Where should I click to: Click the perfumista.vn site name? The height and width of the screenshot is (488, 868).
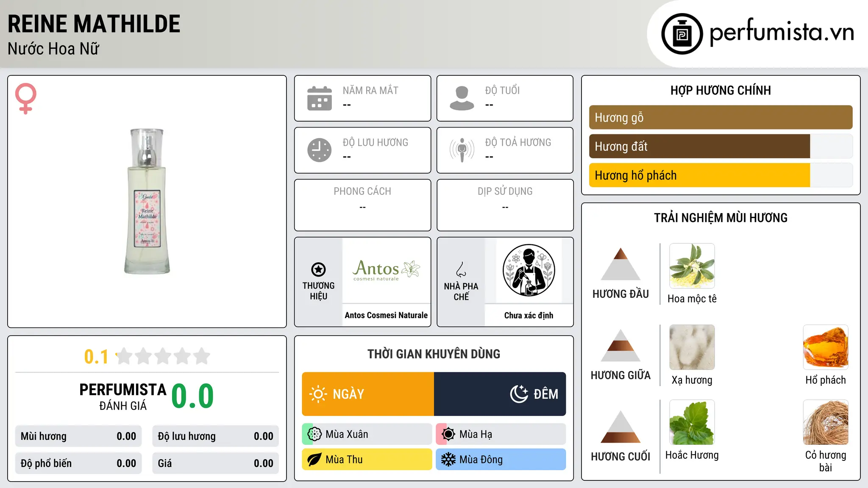[782, 33]
